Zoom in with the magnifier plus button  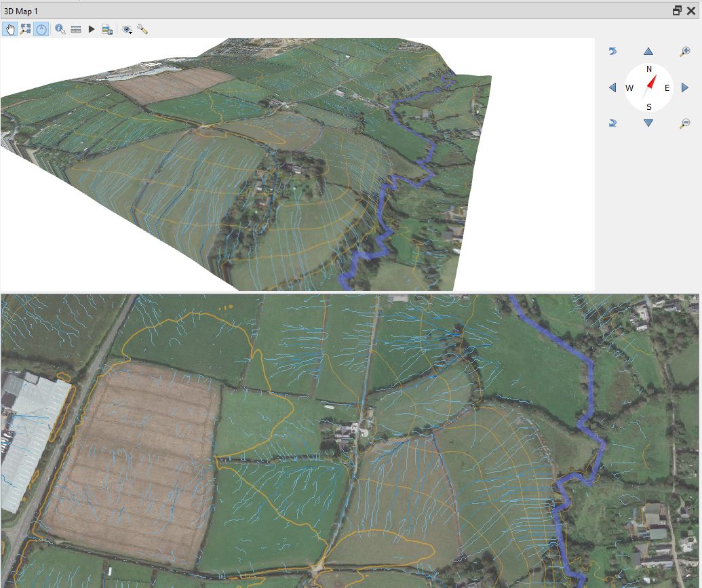coord(685,52)
